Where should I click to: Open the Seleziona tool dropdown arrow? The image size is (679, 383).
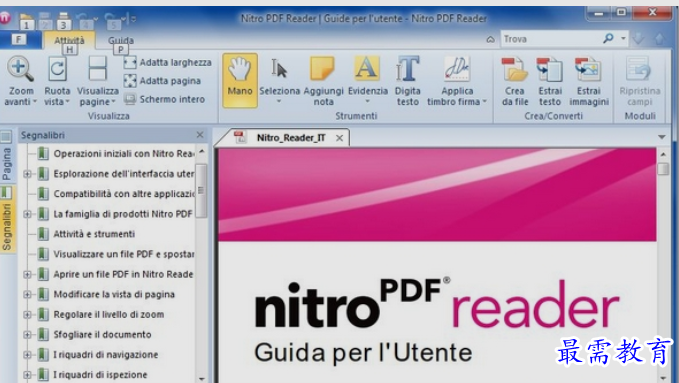(x=279, y=101)
